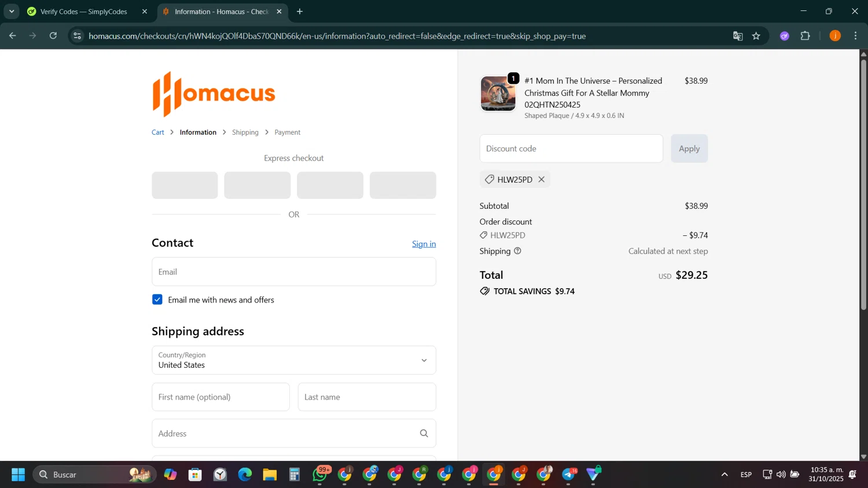Open the Chrome profile avatar
Screen dimensions: 868x488
[x=834, y=36]
